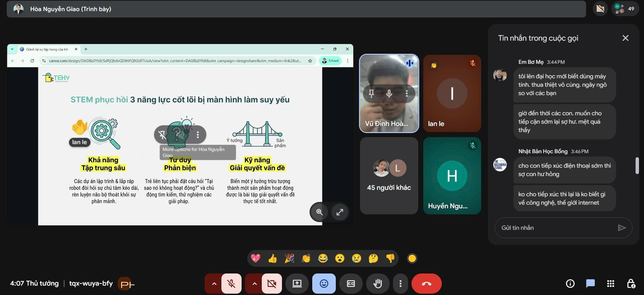644x295 pixels.
Task: Send a sparkling heart reaction
Action: coord(256,258)
